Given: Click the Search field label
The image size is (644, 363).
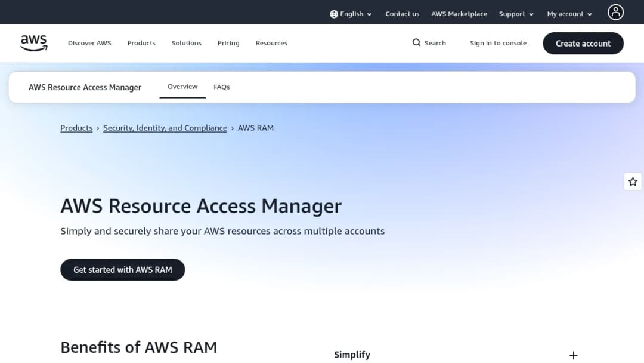Looking at the screenshot, I should click(x=435, y=43).
